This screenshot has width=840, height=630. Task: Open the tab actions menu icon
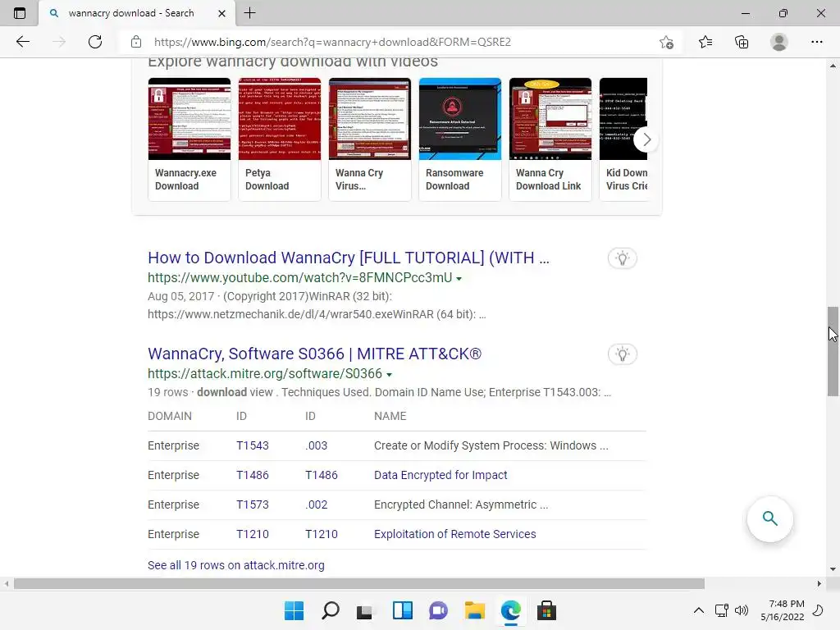20,13
